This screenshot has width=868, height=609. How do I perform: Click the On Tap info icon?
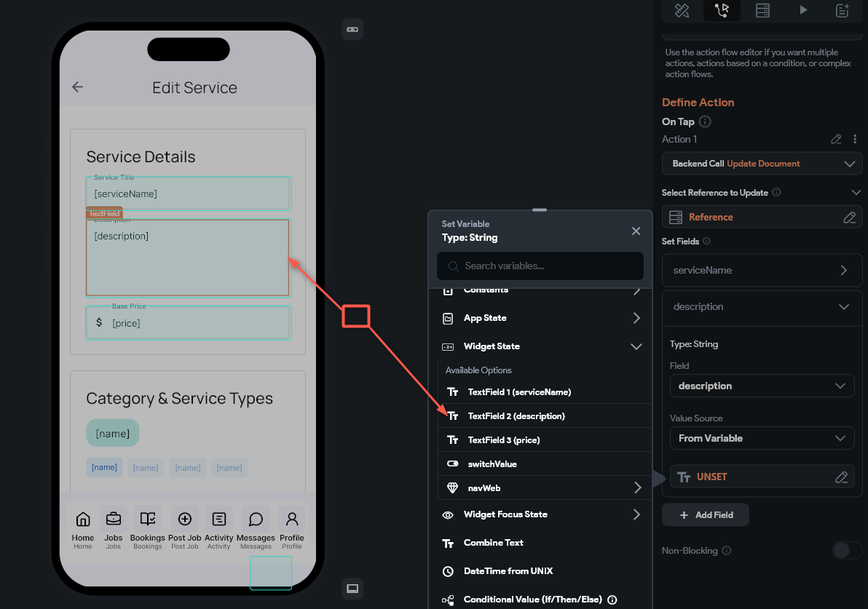pyautogui.click(x=704, y=122)
